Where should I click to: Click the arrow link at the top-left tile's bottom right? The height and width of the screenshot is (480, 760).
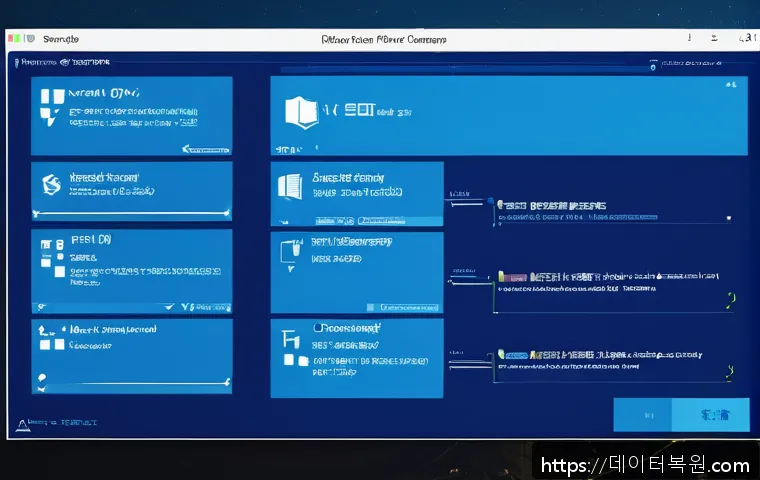tap(206, 149)
